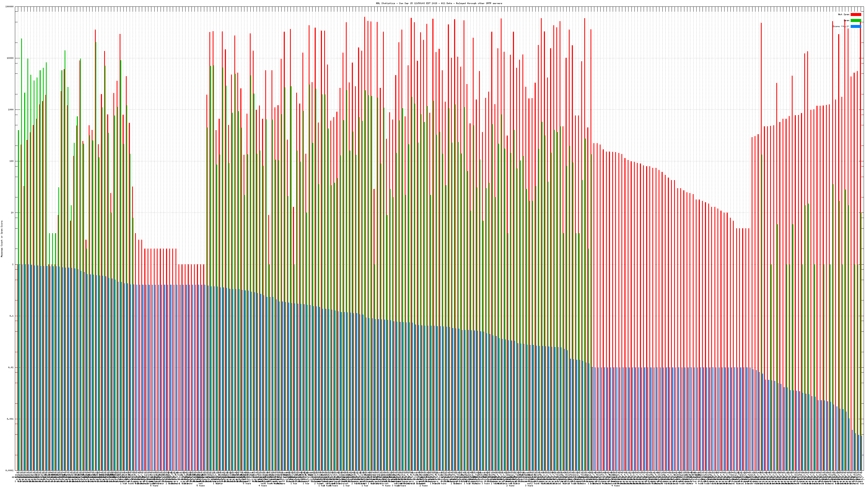Click the 1 y-axis tick label

click(13, 264)
